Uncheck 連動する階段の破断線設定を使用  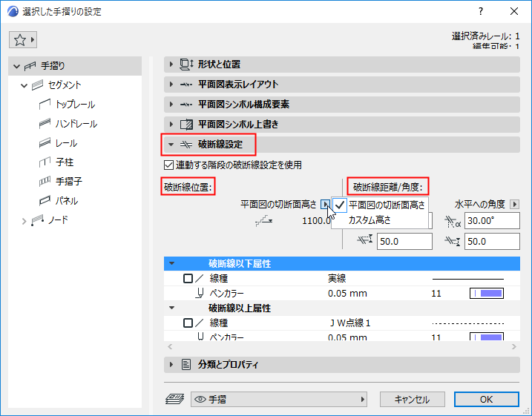tap(168, 165)
